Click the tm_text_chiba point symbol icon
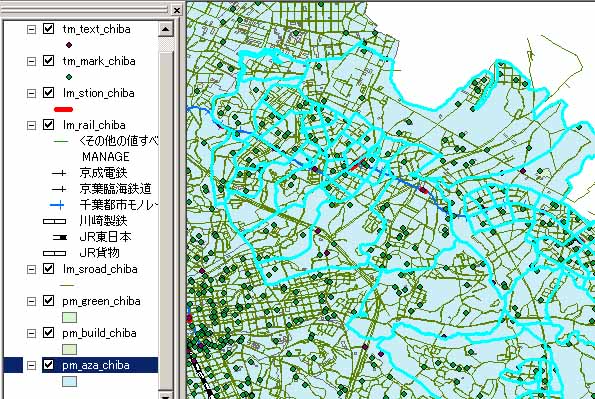The image size is (595, 399). click(69, 45)
